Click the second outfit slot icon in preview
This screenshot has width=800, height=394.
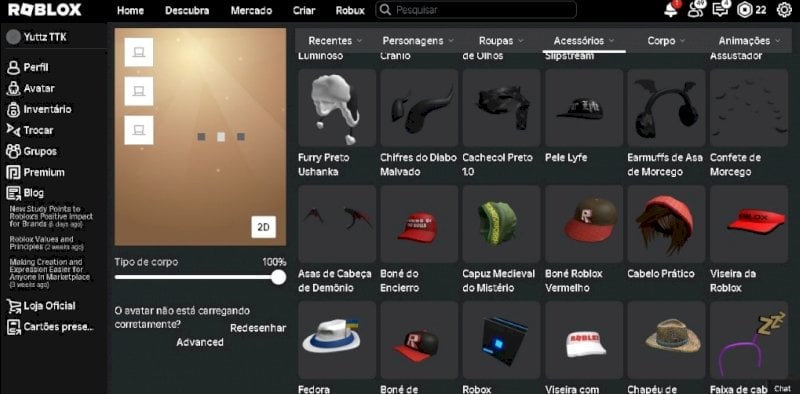(x=139, y=91)
